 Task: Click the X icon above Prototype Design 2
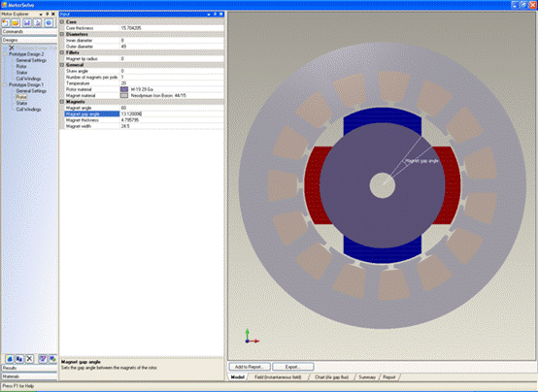coord(12,48)
